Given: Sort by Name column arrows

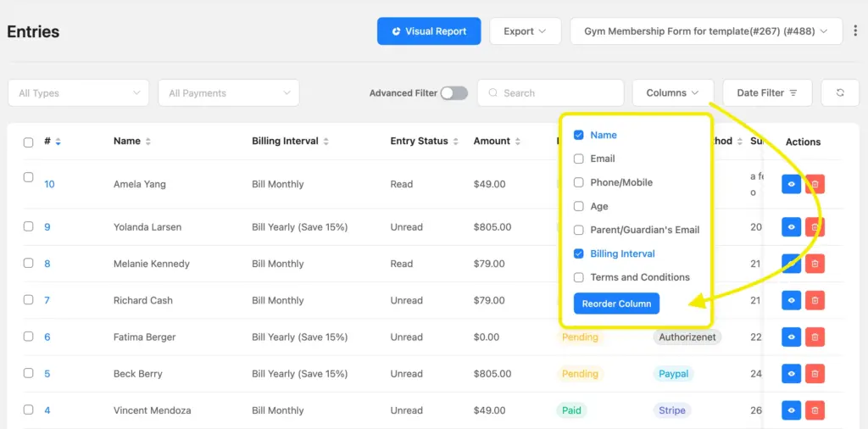Looking at the screenshot, I should pos(147,142).
